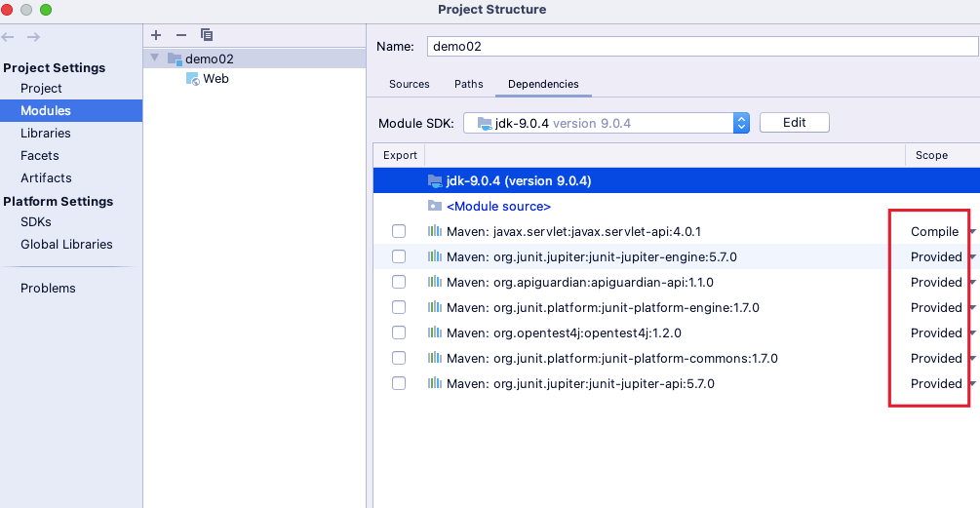Click the Web facet icon

pos(193,79)
